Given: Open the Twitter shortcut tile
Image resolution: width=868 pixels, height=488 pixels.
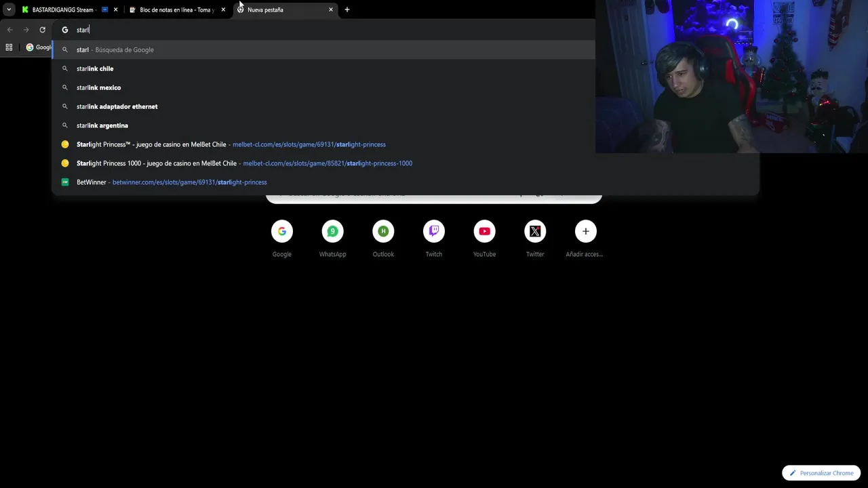Looking at the screenshot, I should 535,239.
